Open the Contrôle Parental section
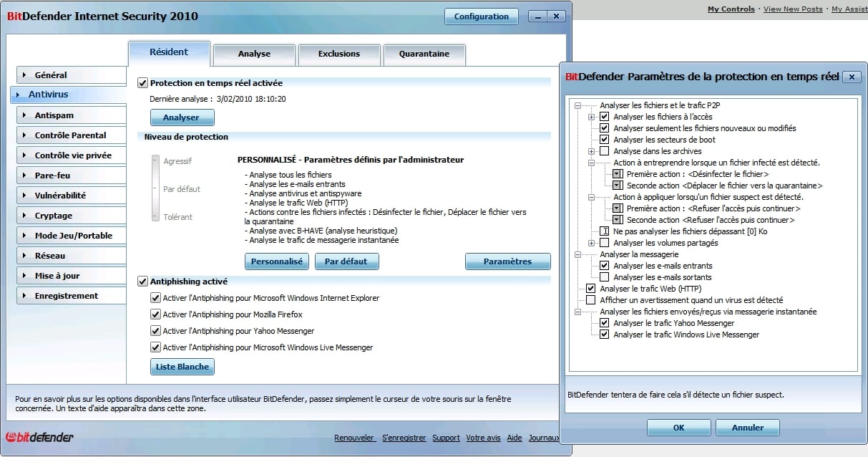Viewport: 868px width, 457px height. pyautogui.click(x=70, y=135)
